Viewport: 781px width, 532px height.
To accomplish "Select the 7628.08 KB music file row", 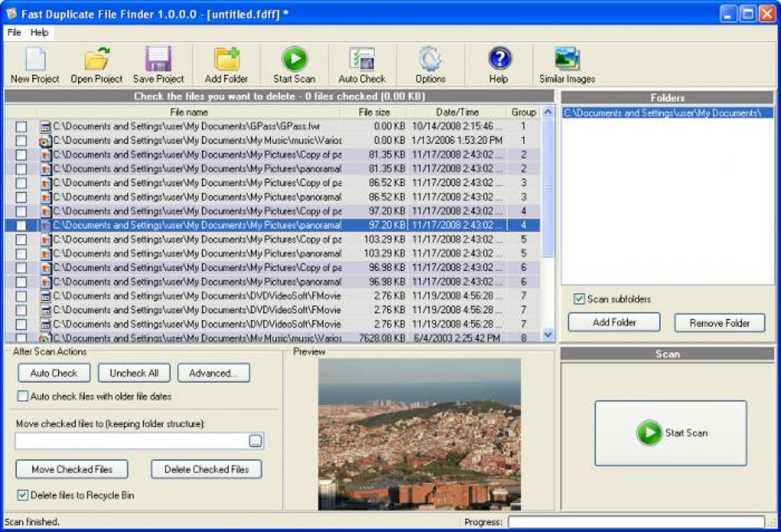I will pos(273,338).
